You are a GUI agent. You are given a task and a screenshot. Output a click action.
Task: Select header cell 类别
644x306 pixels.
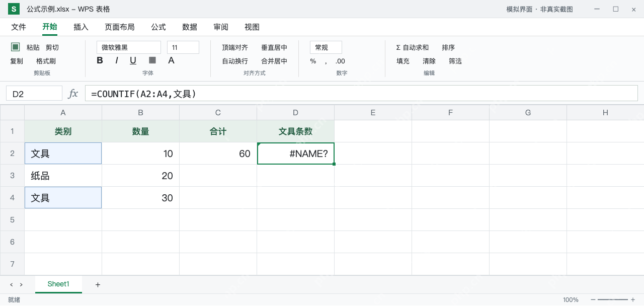click(x=63, y=131)
